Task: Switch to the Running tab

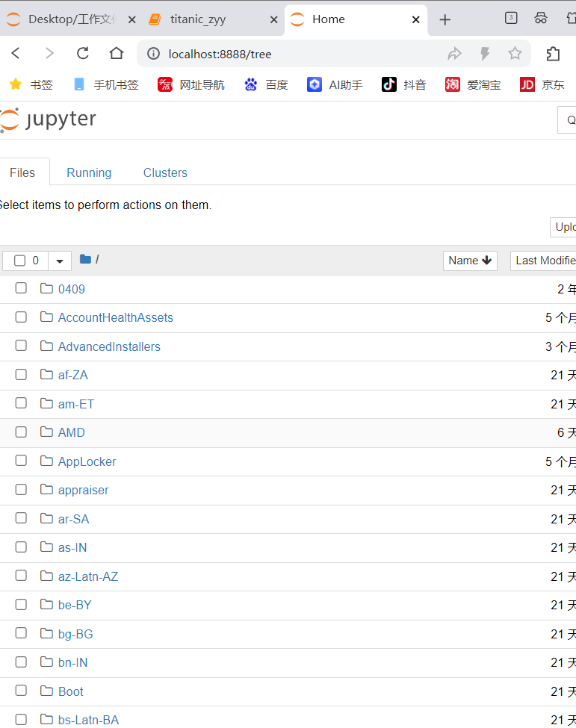Action: point(89,172)
